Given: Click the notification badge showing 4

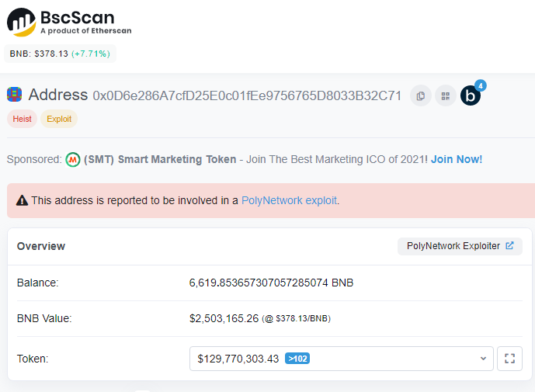Looking at the screenshot, I should tap(481, 85).
